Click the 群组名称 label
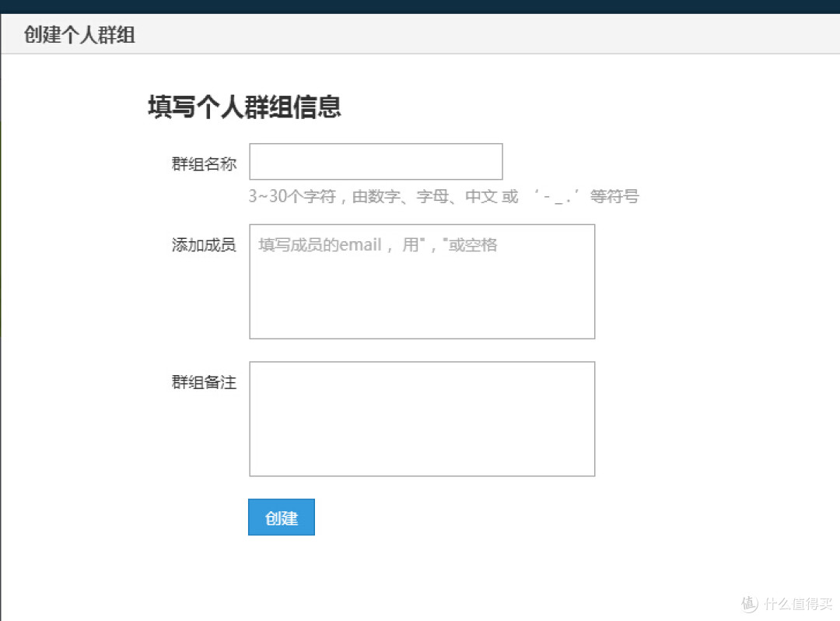 [x=204, y=164]
